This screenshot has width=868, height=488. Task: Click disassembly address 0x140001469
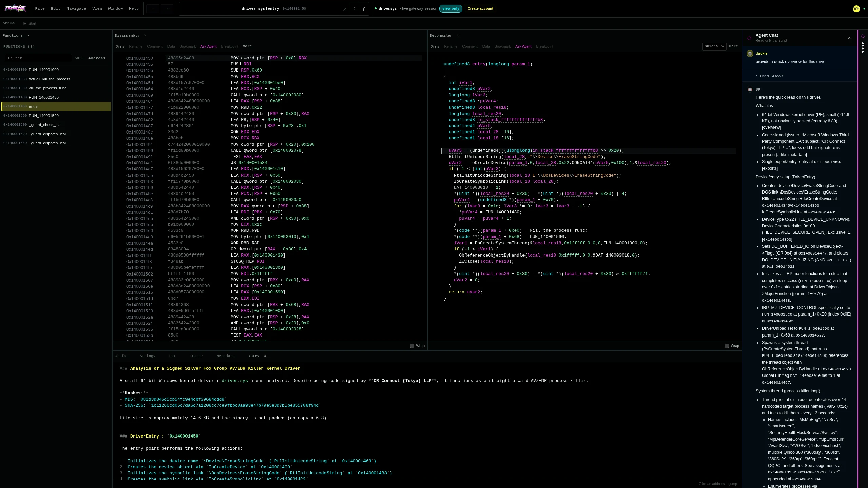click(x=139, y=95)
